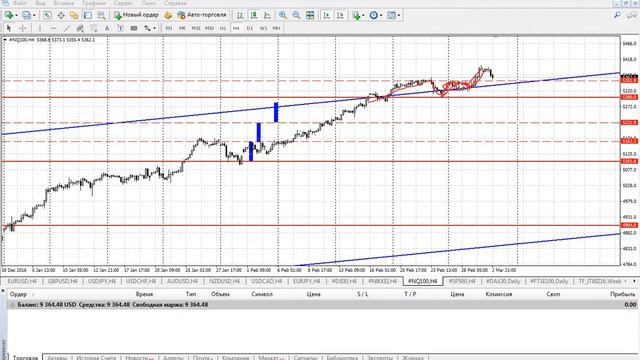Expand the Templates dropdown arrow
The height and width of the screenshot is (360, 640).
398,16
